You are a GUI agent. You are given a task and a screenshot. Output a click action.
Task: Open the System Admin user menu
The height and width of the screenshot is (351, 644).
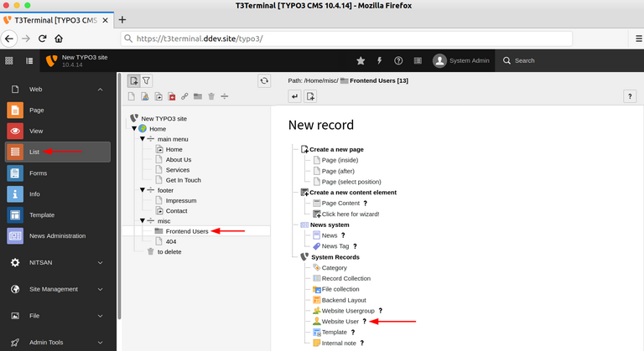tap(460, 60)
